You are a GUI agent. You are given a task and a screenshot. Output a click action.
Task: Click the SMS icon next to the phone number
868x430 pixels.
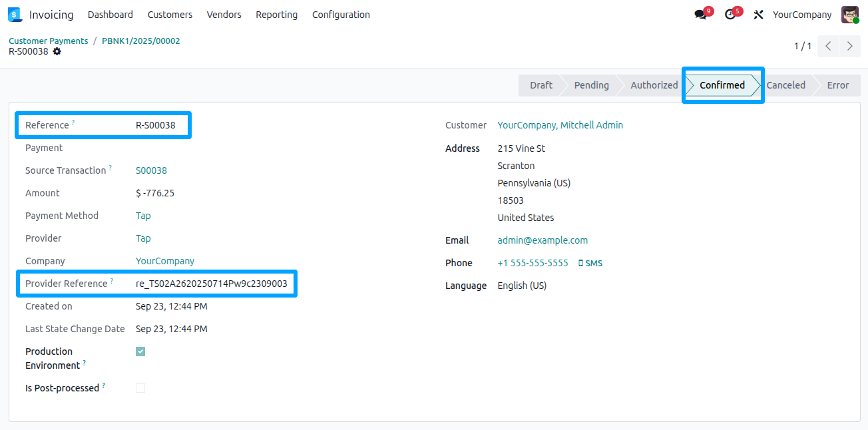(590, 263)
